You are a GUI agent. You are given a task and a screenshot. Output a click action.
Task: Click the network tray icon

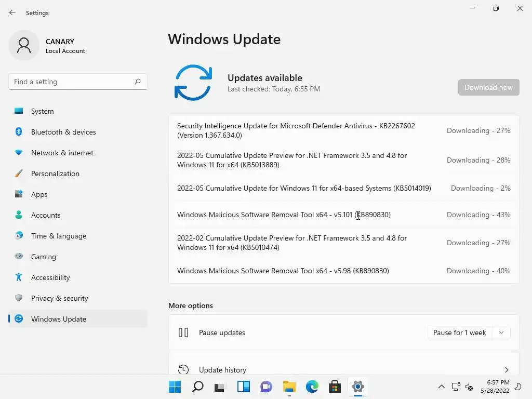pos(456,387)
